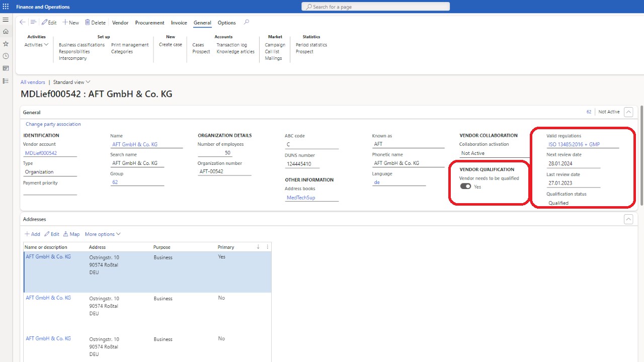The image size is (644, 362).
Task: Open Favorites star in sidebar
Action: pyautogui.click(x=6, y=44)
